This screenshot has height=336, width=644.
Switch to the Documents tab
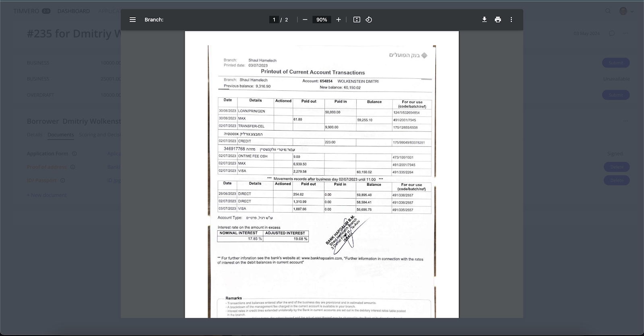pos(61,135)
